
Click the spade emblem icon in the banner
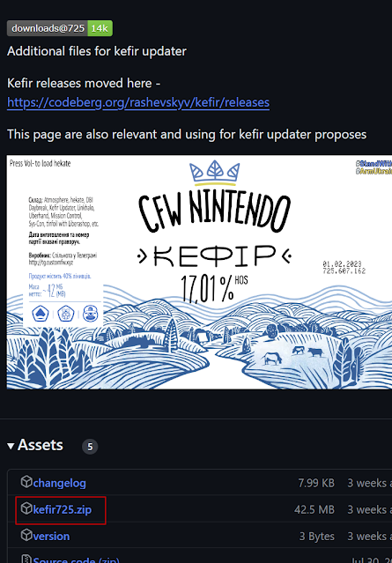point(41,314)
